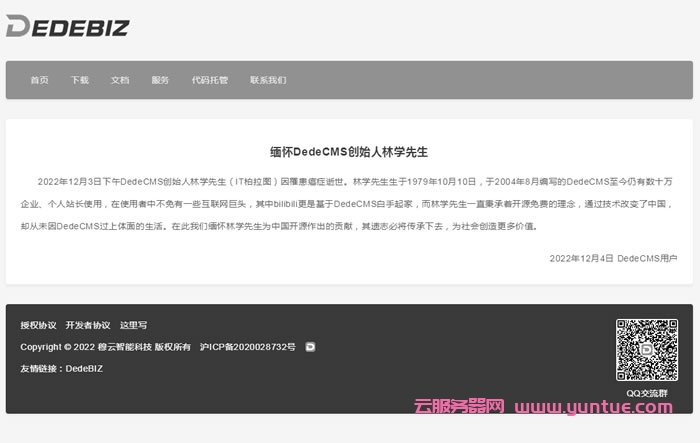Click the 这里写 footer link
This screenshot has width=700, height=443.
(x=133, y=325)
